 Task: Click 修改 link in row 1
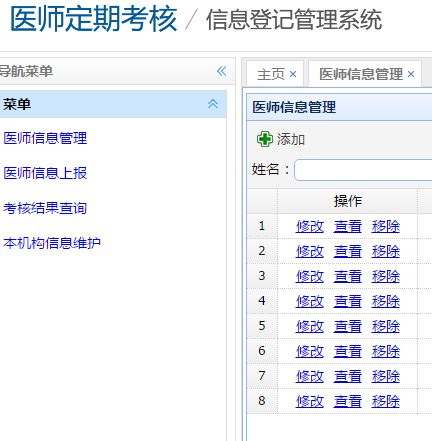click(310, 226)
